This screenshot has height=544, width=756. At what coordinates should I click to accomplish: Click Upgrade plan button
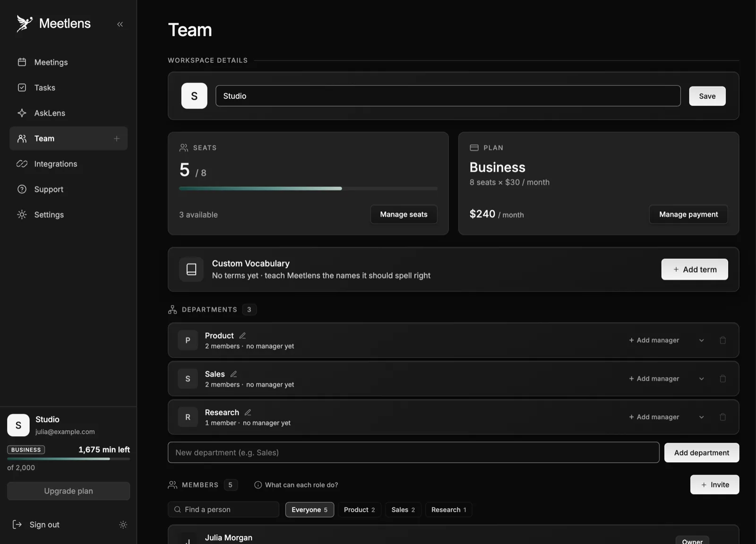tap(69, 491)
